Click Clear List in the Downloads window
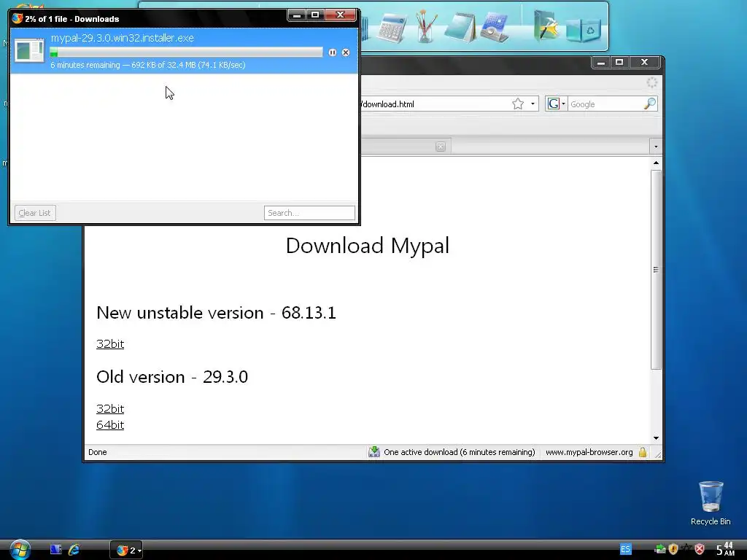Screen dimensions: 747x560 click(x=35, y=213)
